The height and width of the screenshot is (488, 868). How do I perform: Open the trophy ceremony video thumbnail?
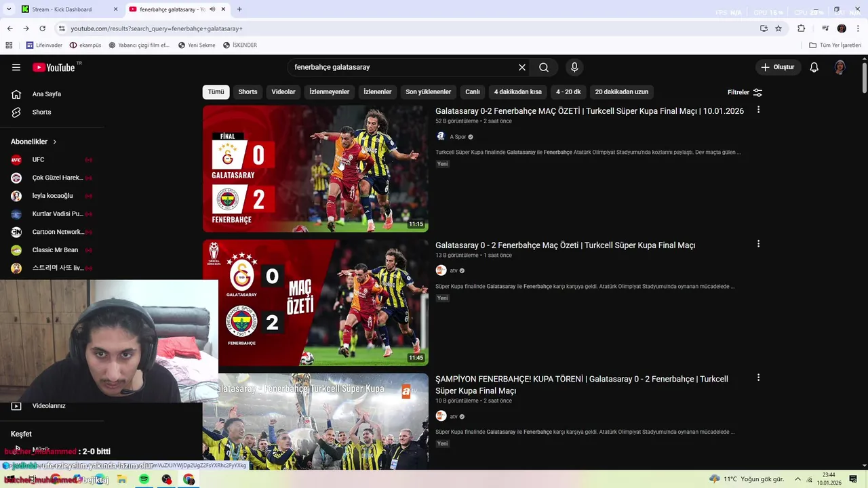click(x=315, y=421)
